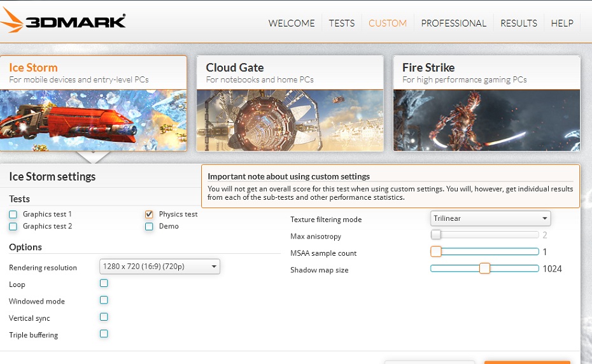Enable Triple buffering option
592x364 pixels.
104,333
